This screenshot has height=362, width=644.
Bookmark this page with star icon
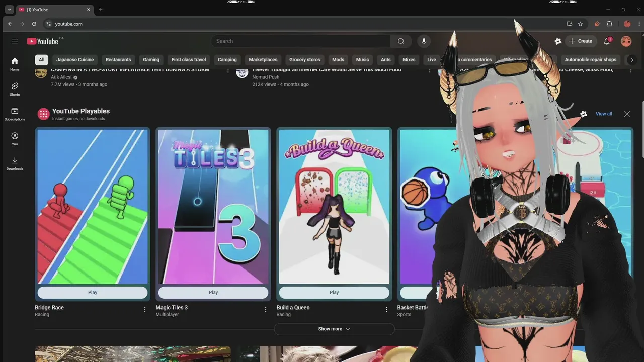coord(580,24)
